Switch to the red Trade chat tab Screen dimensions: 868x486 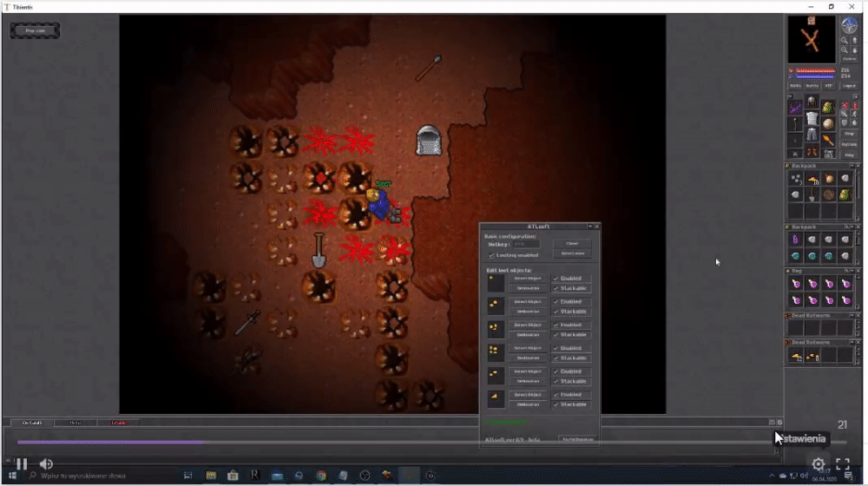point(118,423)
